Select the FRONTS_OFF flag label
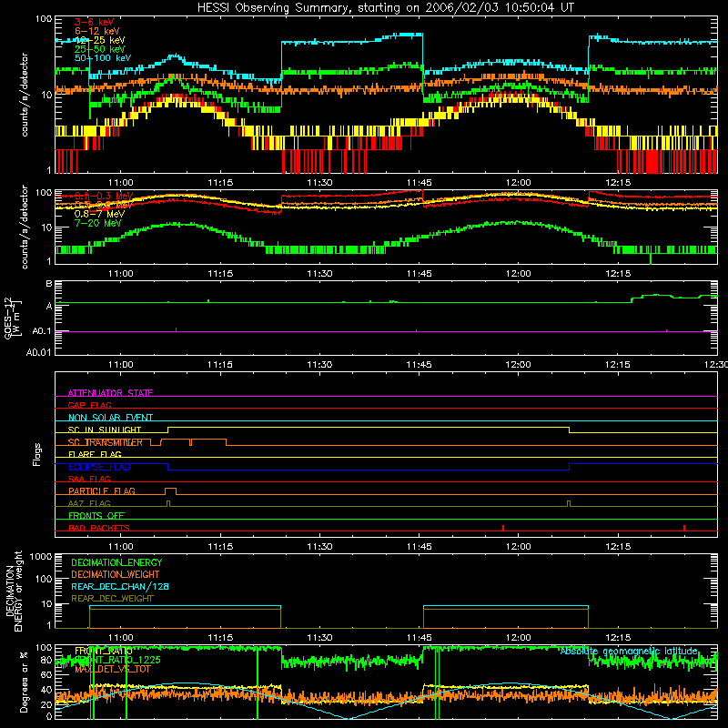Image resolution: width=728 pixels, height=728 pixels. [x=96, y=516]
